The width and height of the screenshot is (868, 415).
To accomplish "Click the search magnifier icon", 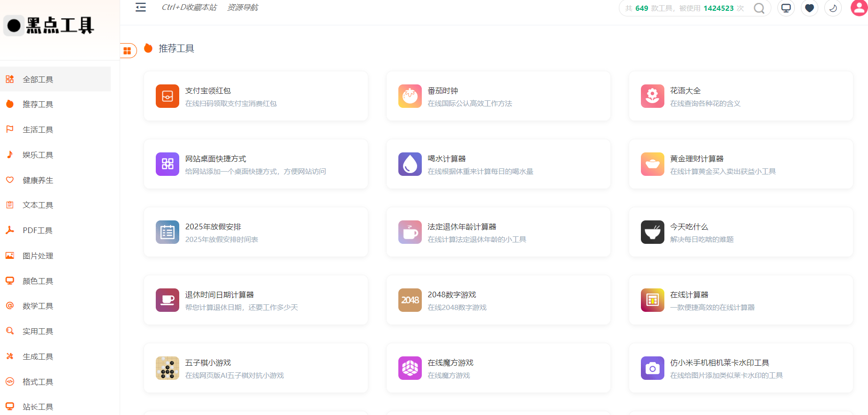I will point(759,8).
